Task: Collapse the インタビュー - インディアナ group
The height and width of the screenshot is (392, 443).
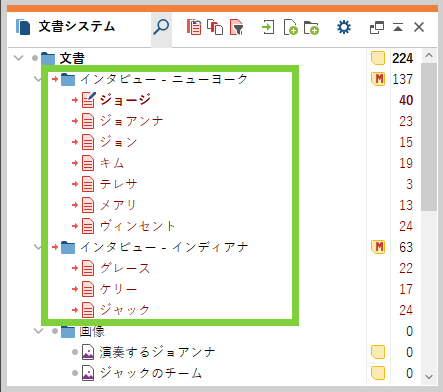Action: pos(38,247)
